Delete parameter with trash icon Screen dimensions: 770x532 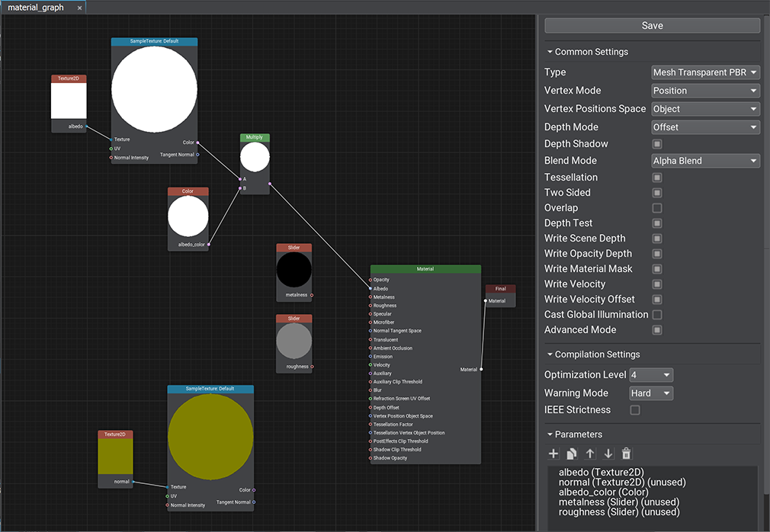(x=627, y=453)
